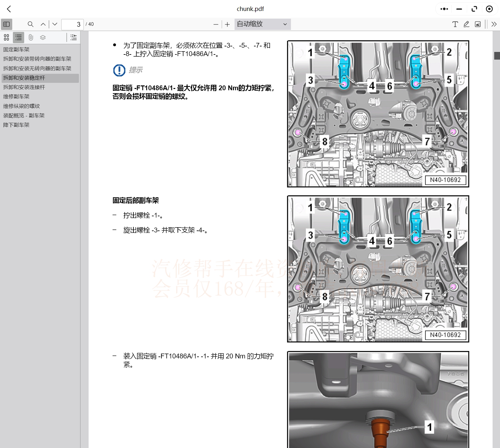This screenshot has width=500, height=448.
Task: Open the attachments panel
Action: point(31,37)
